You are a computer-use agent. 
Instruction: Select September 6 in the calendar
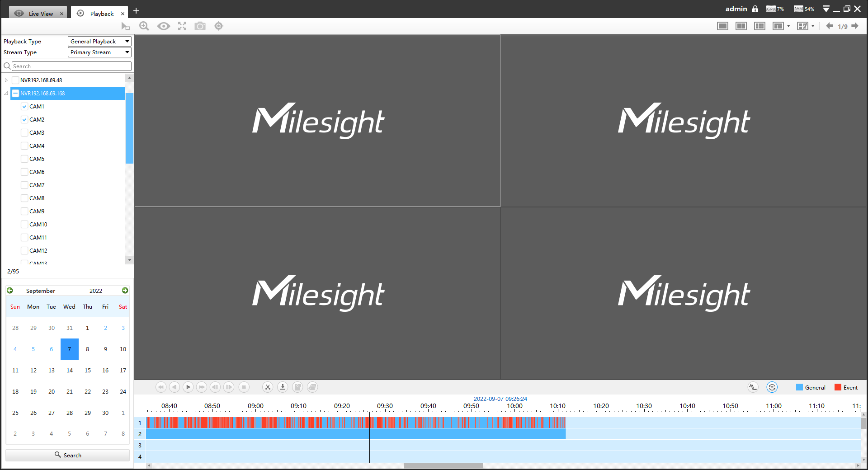(51, 349)
